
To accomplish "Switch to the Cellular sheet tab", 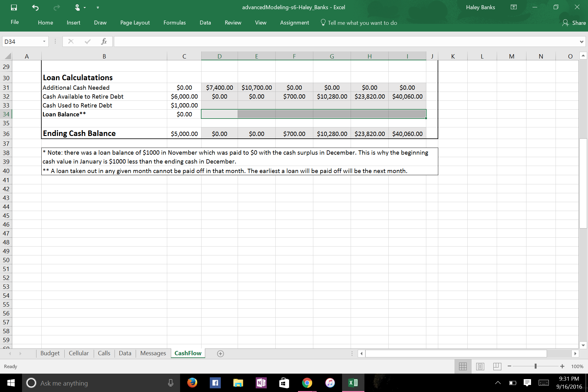I will coord(79,353).
